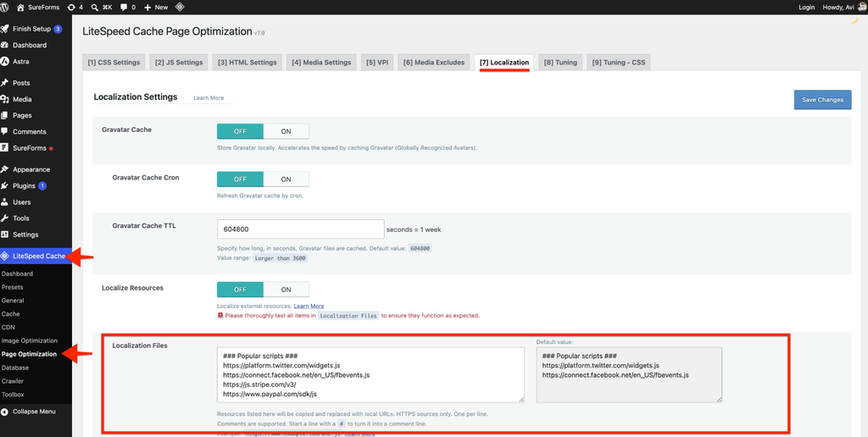Click the Users person icon
Viewport: 868px width, 437px height.
(5, 202)
